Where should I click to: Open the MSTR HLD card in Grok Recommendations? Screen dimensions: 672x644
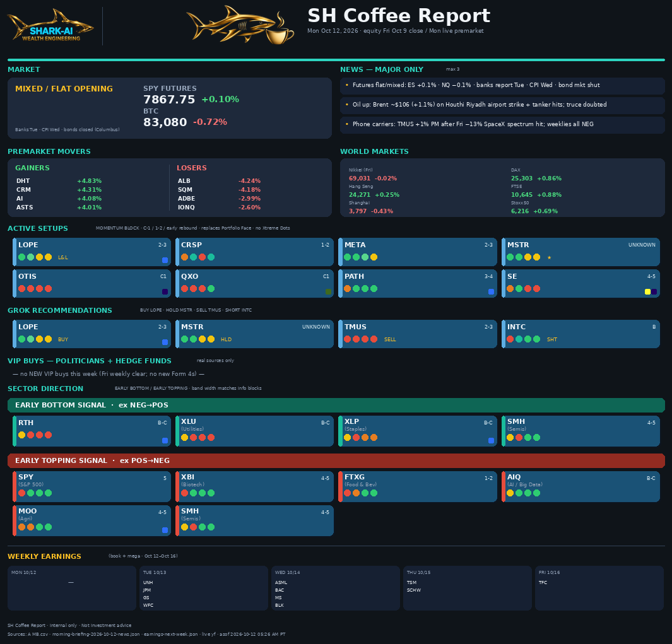(x=254, y=334)
